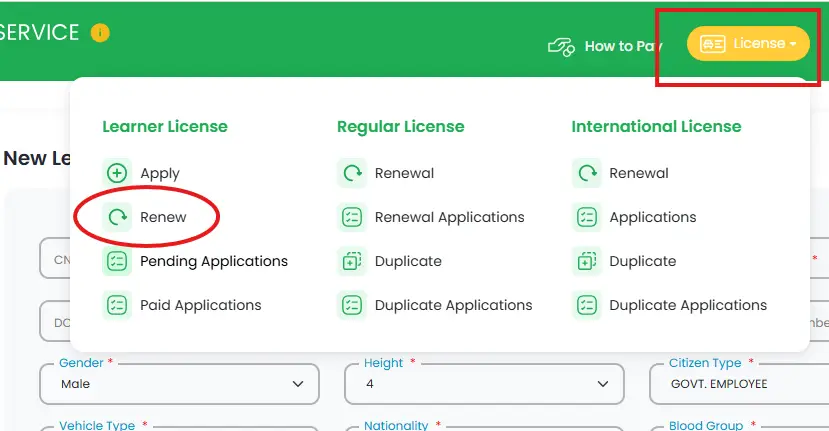Open the yellow License dropdown button
The height and width of the screenshot is (431, 829).
[x=748, y=44]
